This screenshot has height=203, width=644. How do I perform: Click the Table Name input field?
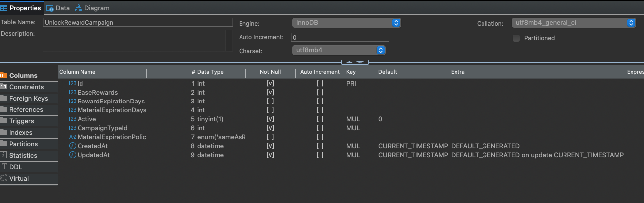[x=137, y=23]
